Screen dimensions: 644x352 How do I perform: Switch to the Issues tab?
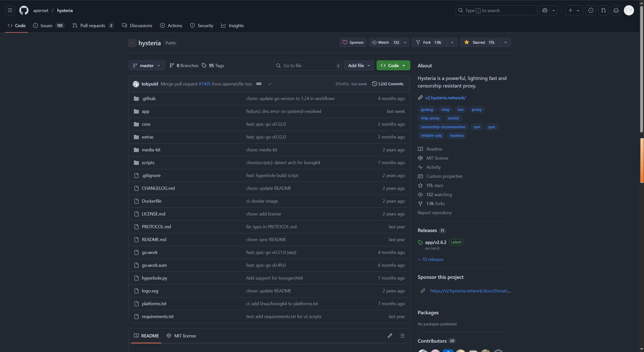coord(49,26)
